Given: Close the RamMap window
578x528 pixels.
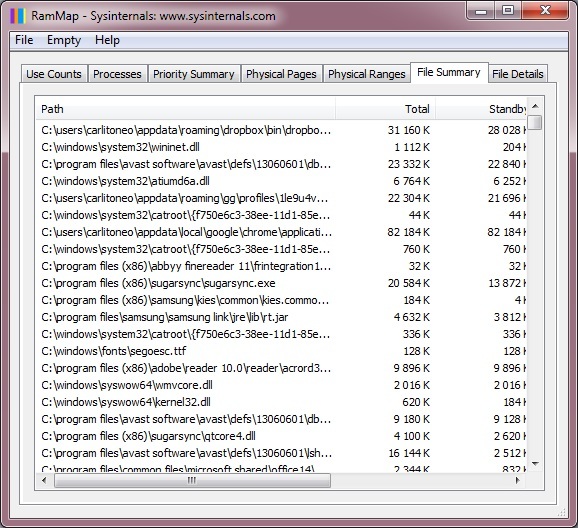Looking at the screenshot, I should coord(545,11).
